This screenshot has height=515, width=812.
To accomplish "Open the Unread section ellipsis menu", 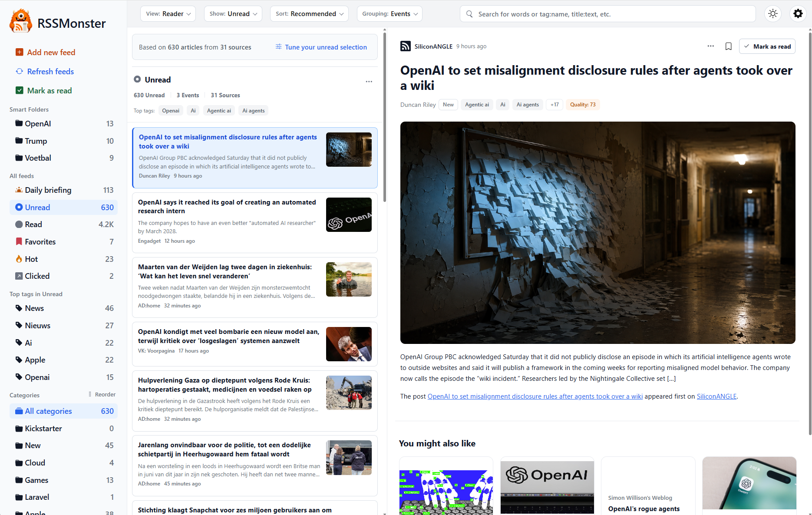I will (369, 82).
